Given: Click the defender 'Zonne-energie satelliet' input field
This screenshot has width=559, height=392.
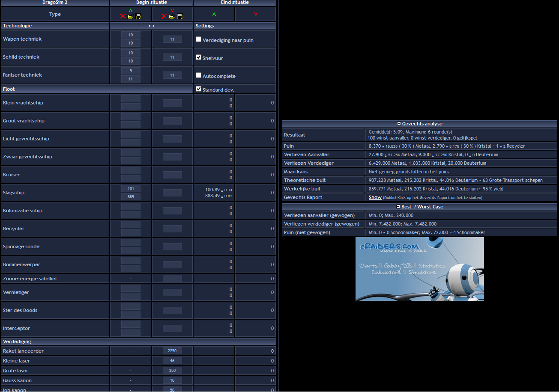Looking at the screenshot, I should (x=172, y=279).
